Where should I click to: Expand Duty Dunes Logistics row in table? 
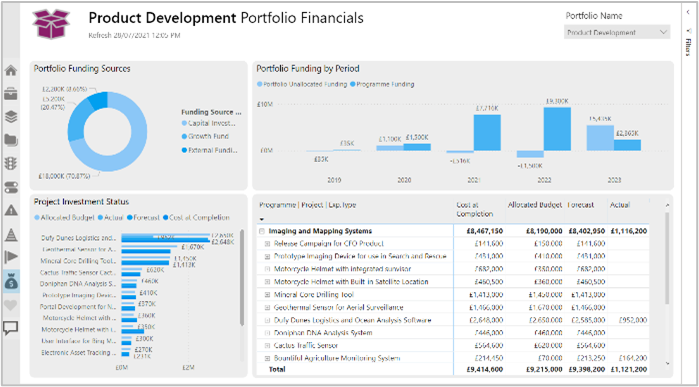click(x=267, y=321)
